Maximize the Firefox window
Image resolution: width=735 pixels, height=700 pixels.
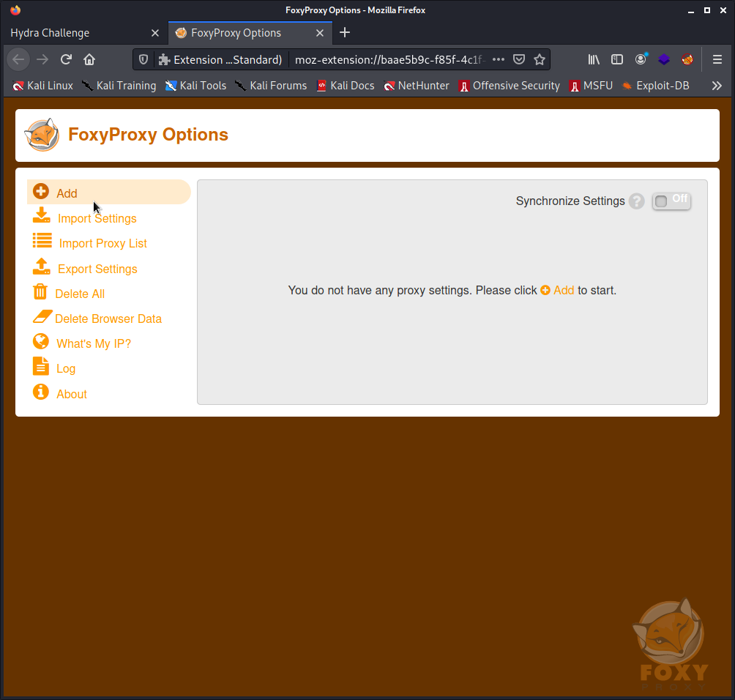coord(707,10)
